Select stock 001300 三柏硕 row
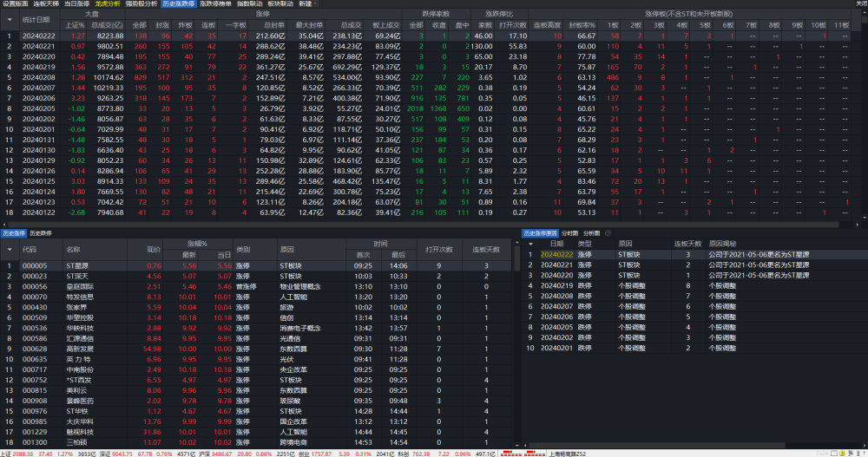The width and height of the screenshot is (868, 457). coord(256,442)
